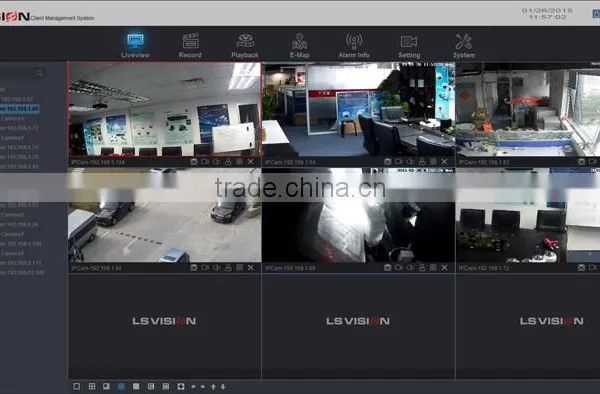Click the search icon in device list
The width and height of the screenshot is (600, 394).
tap(40, 73)
